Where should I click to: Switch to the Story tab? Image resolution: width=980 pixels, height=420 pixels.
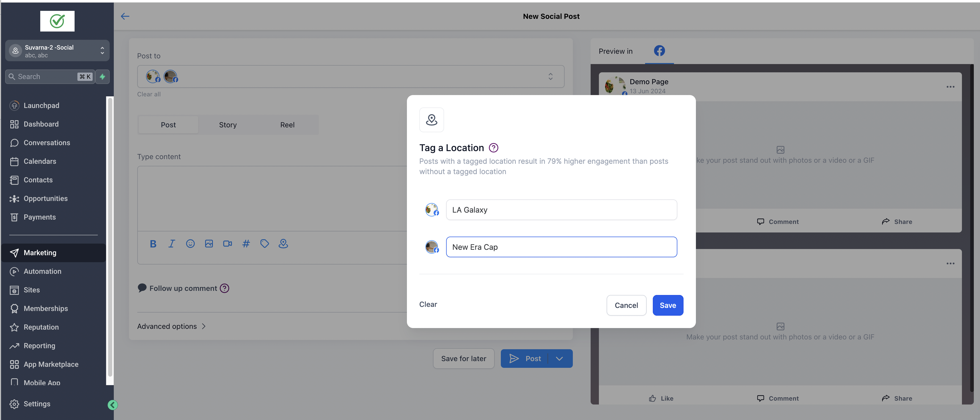click(228, 125)
